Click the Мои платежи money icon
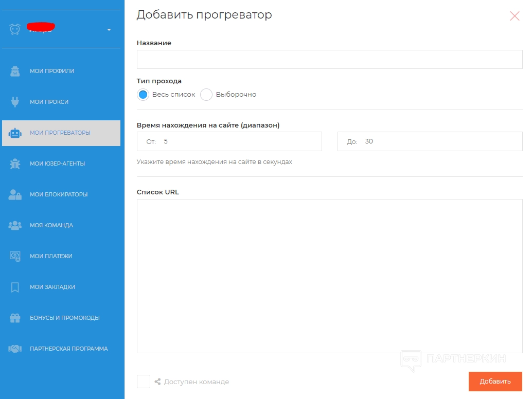532x399 pixels. click(x=15, y=256)
